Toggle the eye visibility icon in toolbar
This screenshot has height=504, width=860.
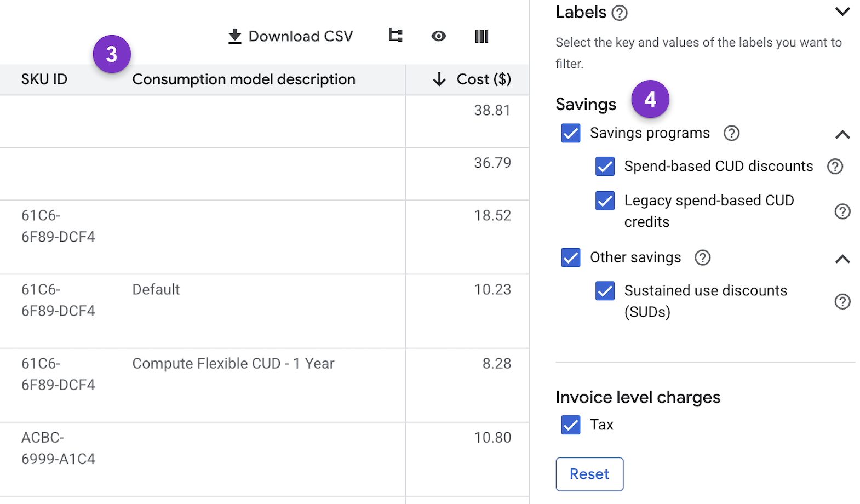[x=438, y=36]
